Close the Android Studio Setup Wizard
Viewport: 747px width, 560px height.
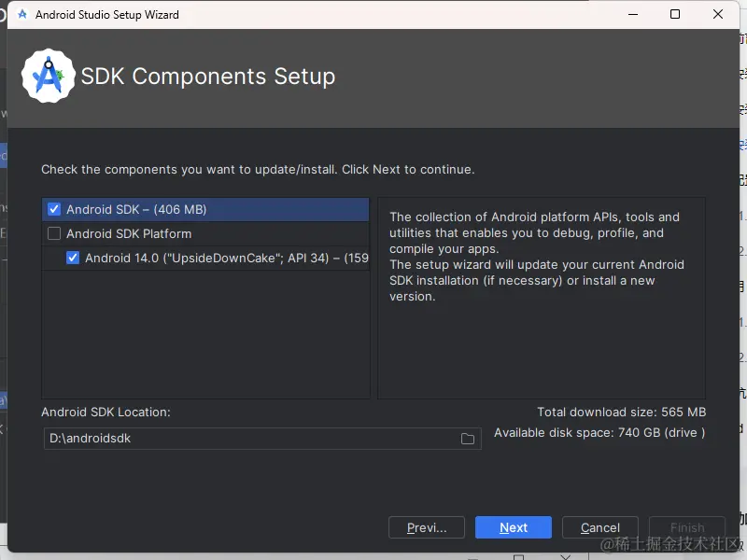tap(718, 15)
